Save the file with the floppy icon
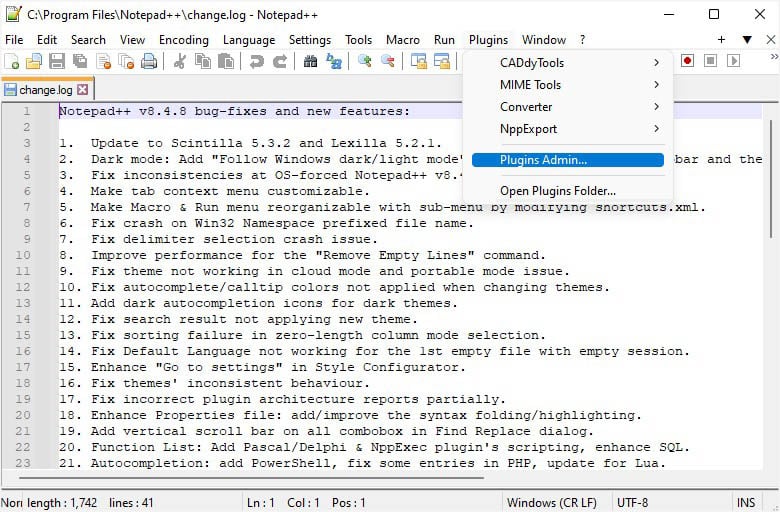The height and width of the screenshot is (512, 780). 57,62
